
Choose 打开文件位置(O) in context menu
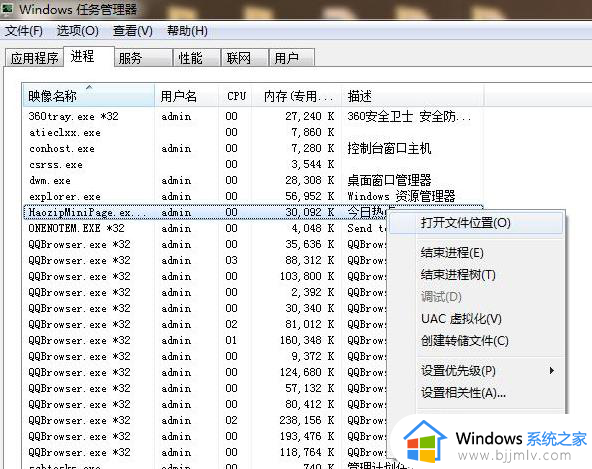coord(476,223)
